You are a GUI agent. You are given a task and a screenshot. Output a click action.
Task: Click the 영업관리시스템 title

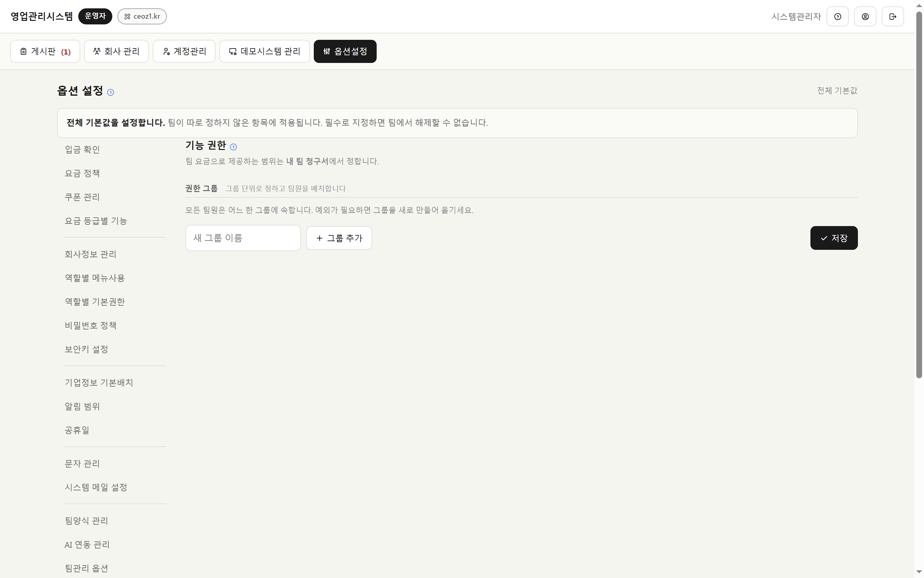(x=42, y=16)
